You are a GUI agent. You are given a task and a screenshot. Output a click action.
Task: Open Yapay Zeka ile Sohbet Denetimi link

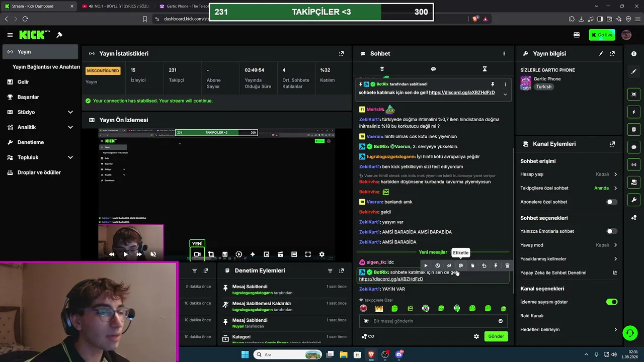(569, 273)
